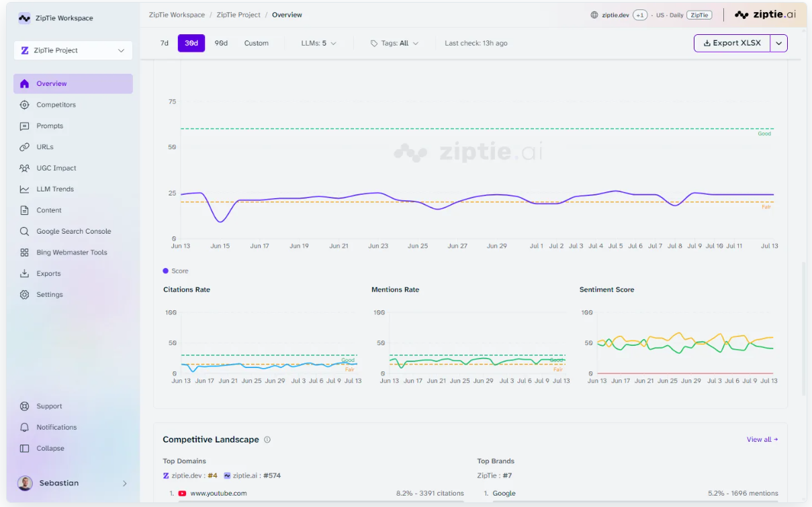Click the ZipTie Workspace logo icon
This screenshot has width=812, height=507.
(x=24, y=18)
